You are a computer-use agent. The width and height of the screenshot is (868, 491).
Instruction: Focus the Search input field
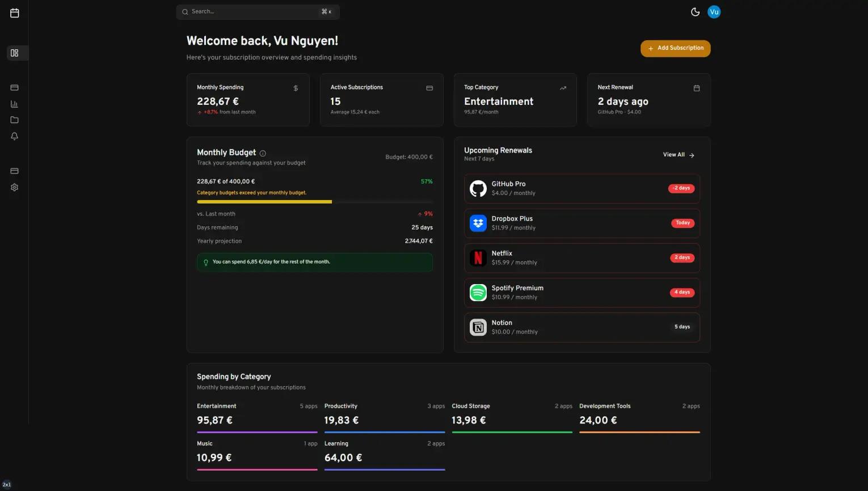tap(258, 11)
